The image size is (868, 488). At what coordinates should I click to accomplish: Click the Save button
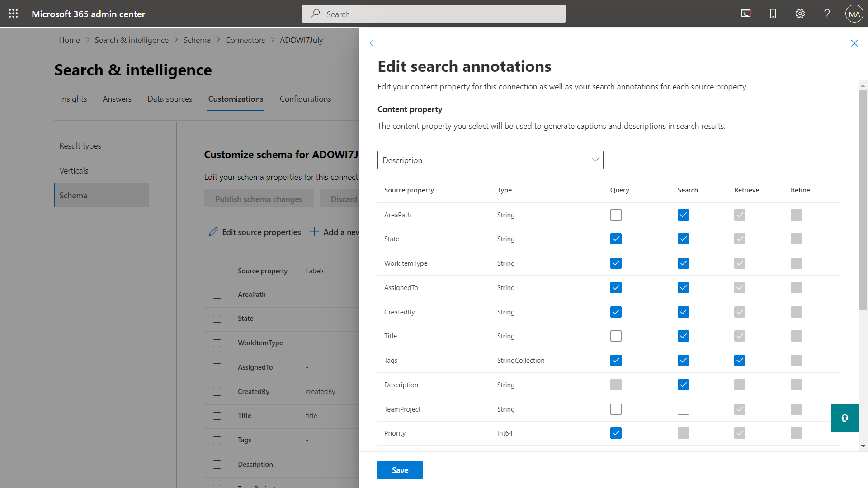[x=400, y=470]
